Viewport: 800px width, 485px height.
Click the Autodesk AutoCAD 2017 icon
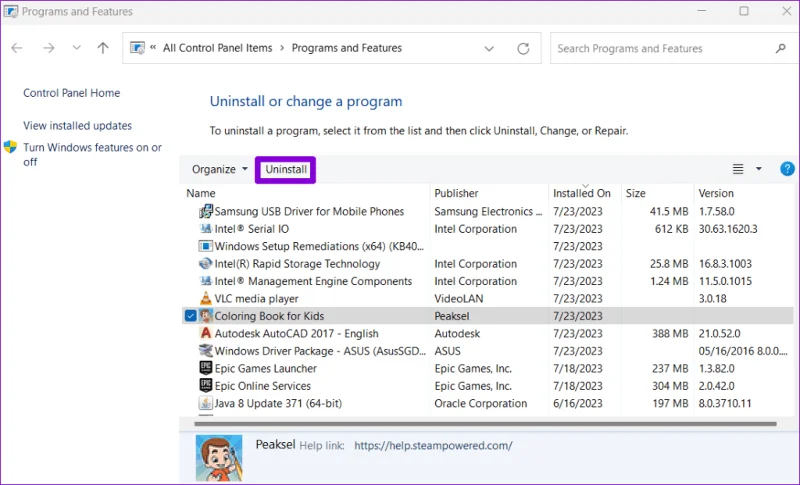[x=206, y=333]
